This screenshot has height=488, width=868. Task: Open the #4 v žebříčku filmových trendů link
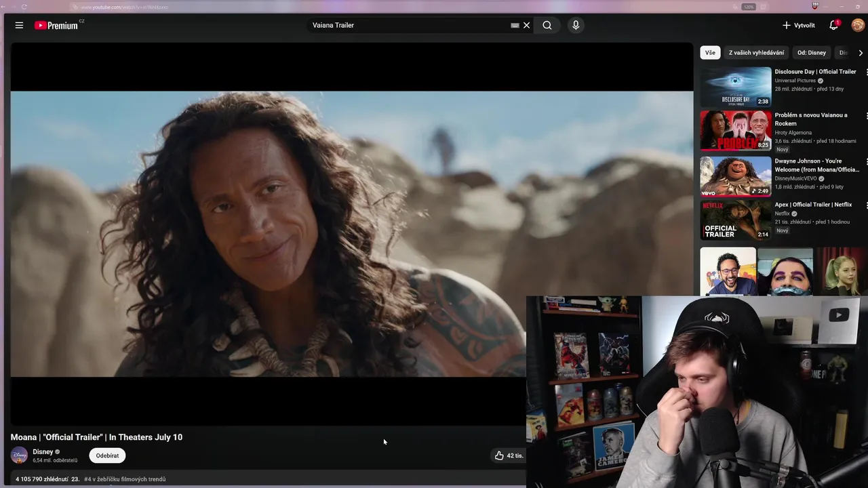125,479
